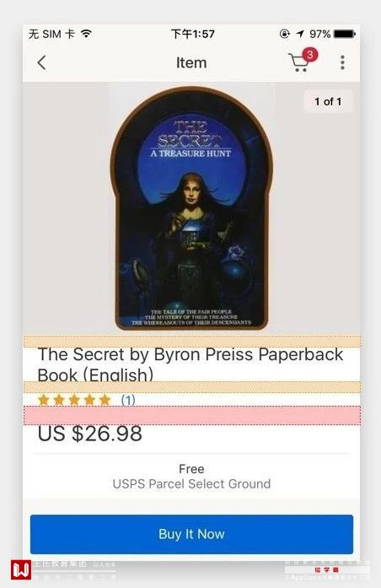Viewport: 381px width, 588px height.
Task: Open the three-dot more options menu
Action: pyautogui.click(x=342, y=62)
